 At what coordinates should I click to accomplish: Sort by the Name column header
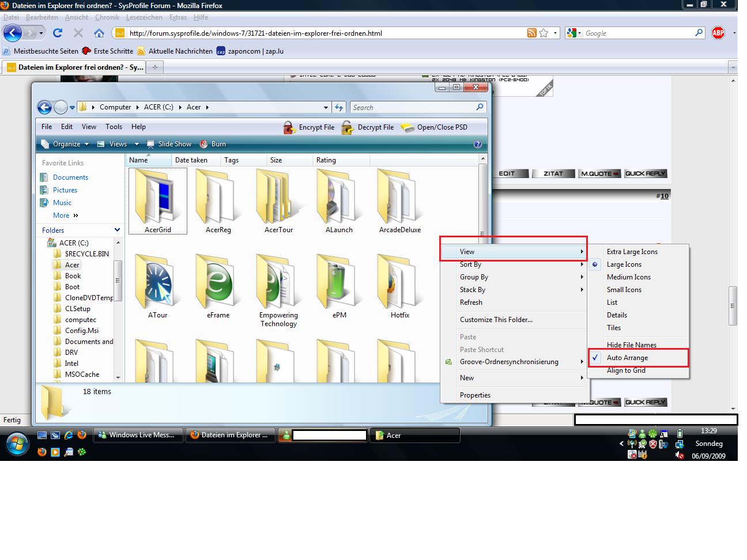click(x=148, y=160)
